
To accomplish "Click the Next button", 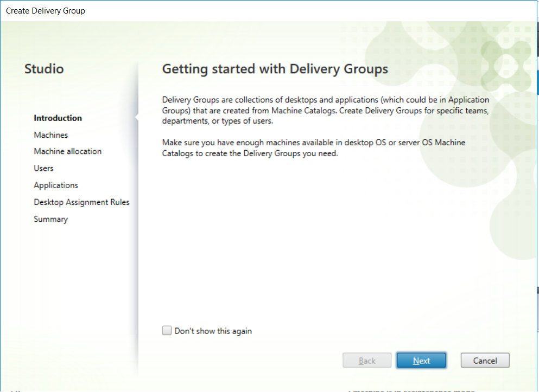I will pyautogui.click(x=421, y=361).
